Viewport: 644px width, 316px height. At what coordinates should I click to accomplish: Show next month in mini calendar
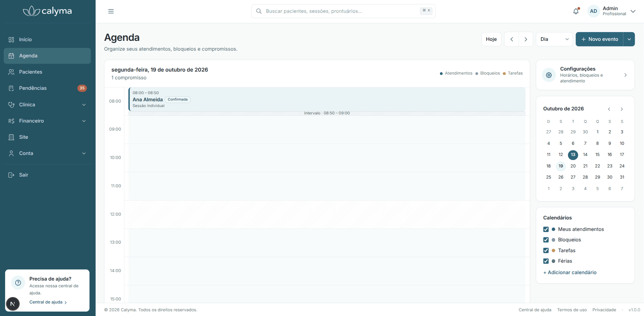(622, 109)
